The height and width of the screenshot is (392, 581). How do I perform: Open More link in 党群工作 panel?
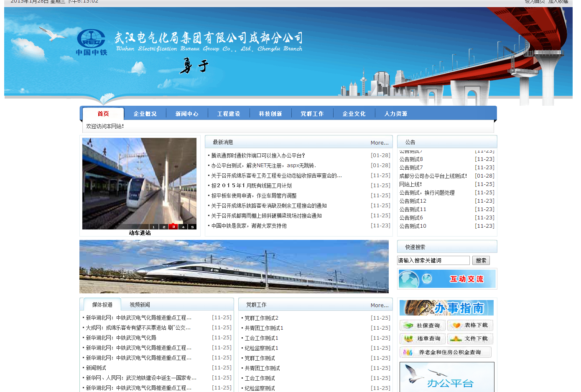(380, 305)
